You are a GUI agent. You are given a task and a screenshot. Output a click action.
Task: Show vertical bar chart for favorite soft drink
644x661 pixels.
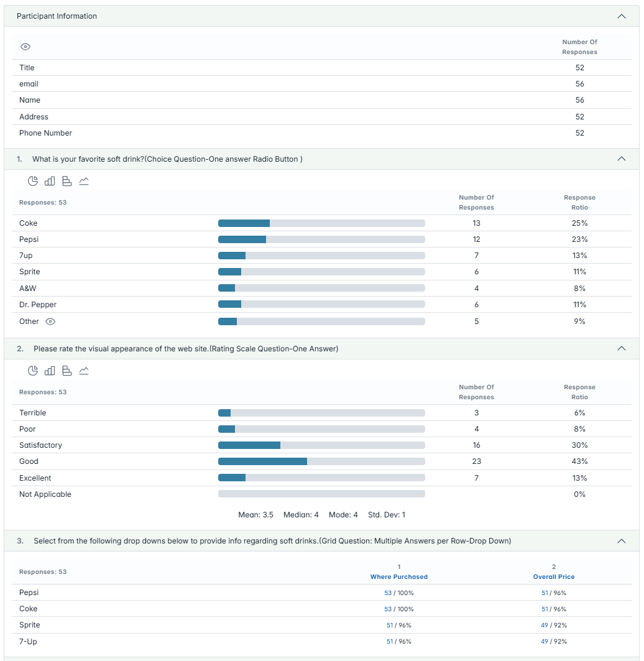pos(50,181)
